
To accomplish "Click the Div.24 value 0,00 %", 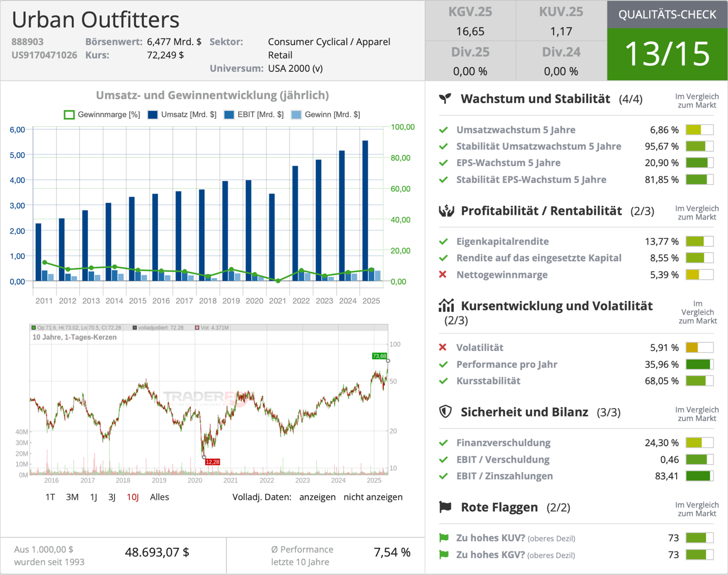I will click(x=561, y=71).
